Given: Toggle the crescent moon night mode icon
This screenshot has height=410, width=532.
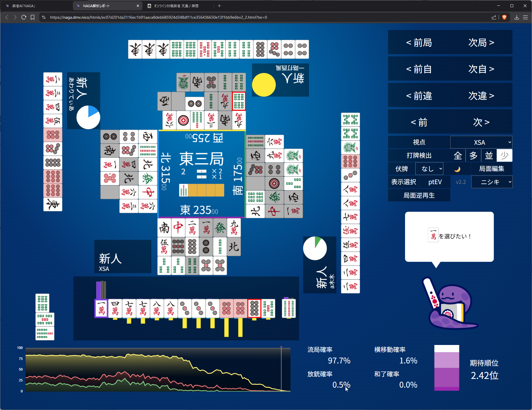Looking at the screenshot, I should (x=457, y=169).
